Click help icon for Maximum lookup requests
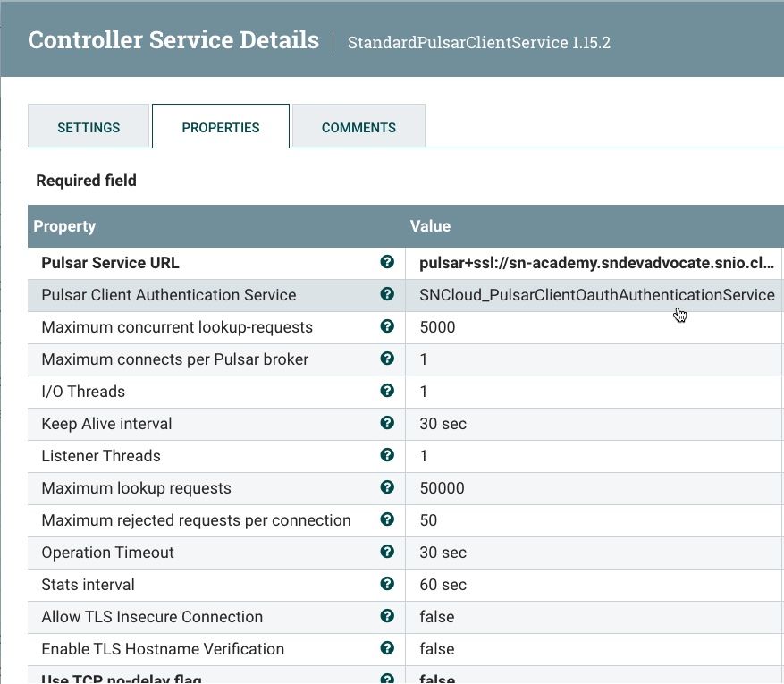The height and width of the screenshot is (684, 784). pyautogui.click(x=387, y=487)
